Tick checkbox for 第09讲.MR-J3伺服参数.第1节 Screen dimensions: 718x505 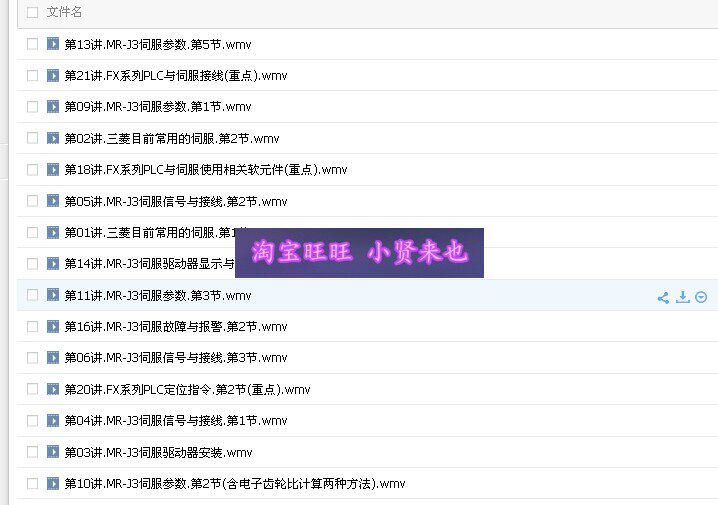click(x=32, y=107)
